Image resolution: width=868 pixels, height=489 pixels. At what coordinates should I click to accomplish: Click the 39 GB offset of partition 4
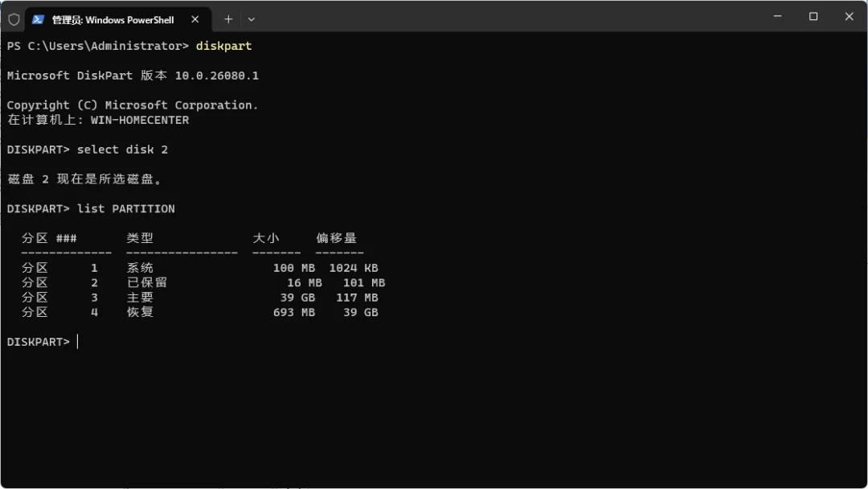[360, 312]
